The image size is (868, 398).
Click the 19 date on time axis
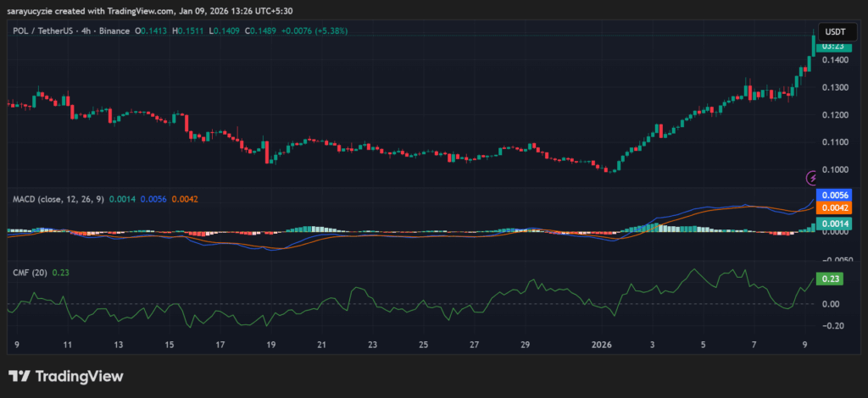click(x=270, y=345)
